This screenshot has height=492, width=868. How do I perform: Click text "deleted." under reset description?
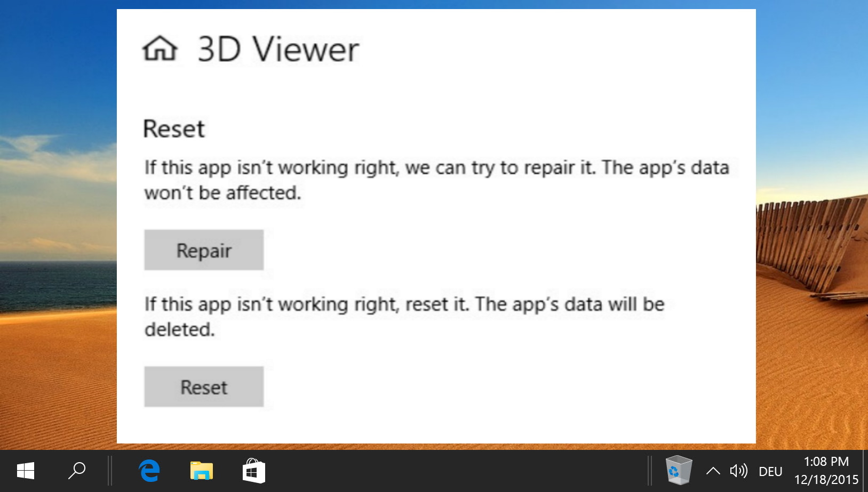tap(180, 329)
